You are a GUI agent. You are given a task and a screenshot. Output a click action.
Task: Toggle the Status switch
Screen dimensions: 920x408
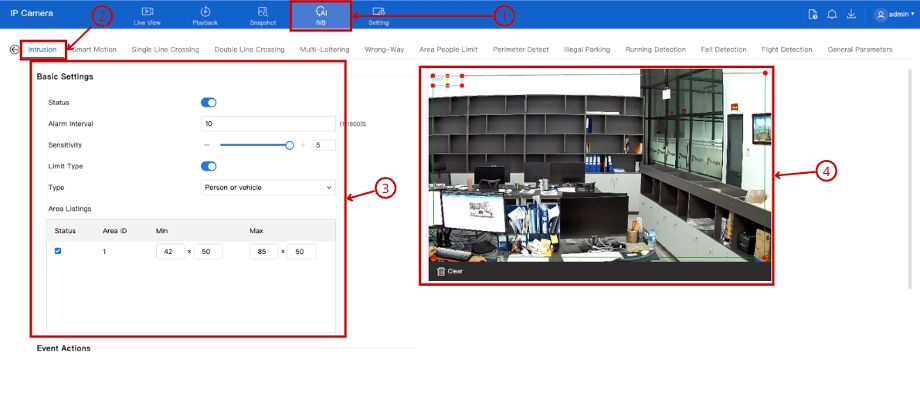(x=209, y=103)
